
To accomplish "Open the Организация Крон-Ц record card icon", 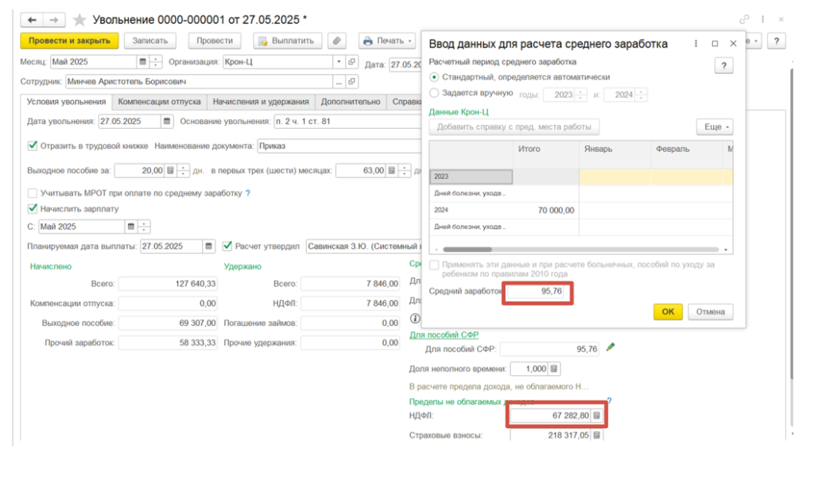I will [352, 61].
